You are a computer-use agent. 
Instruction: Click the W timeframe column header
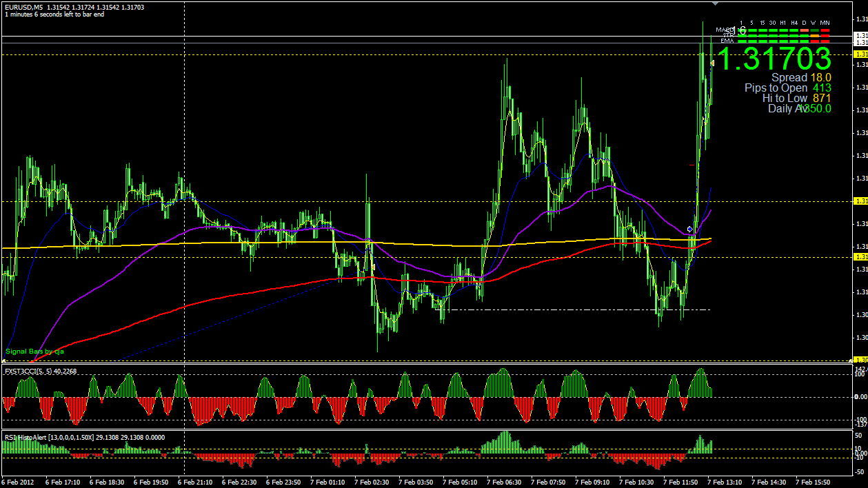(814, 23)
